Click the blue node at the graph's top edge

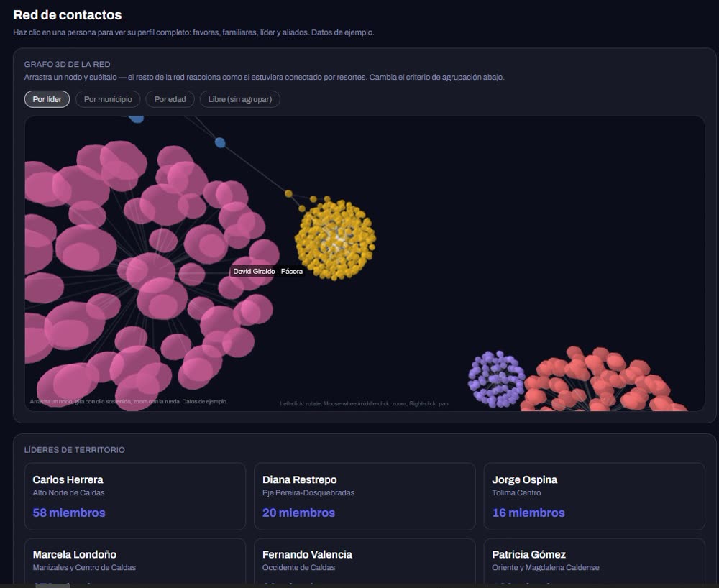coord(136,119)
